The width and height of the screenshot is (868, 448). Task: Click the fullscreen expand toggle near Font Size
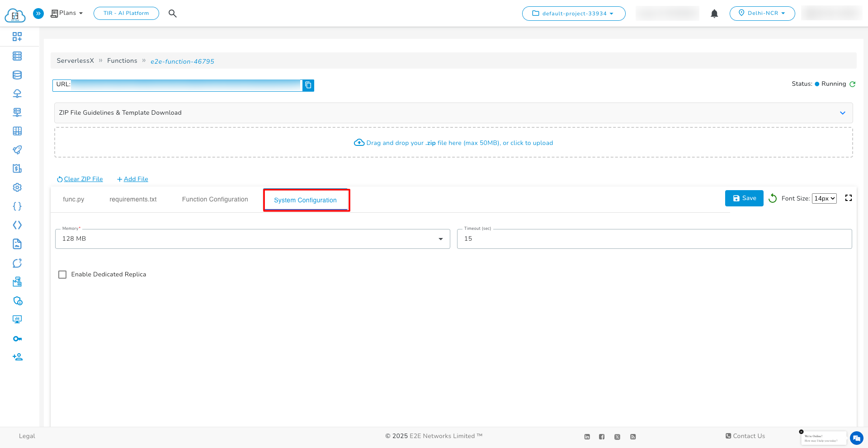click(849, 198)
